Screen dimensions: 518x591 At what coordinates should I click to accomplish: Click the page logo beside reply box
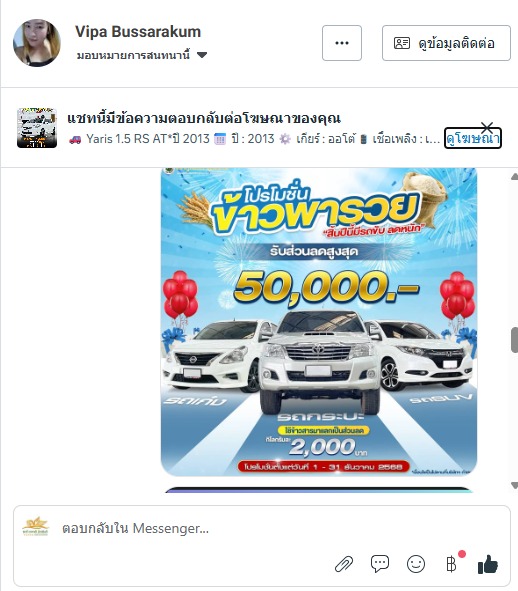(x=35, y=526)
